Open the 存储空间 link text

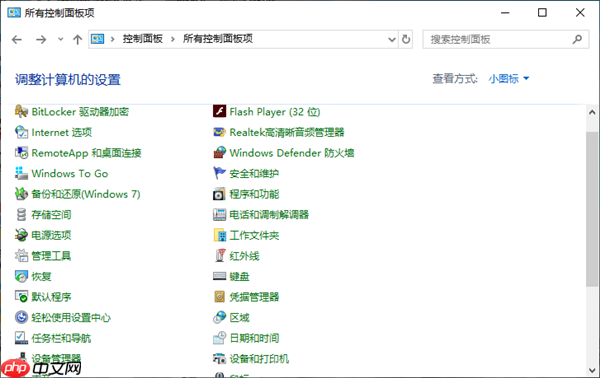click(x=51, y=215)
